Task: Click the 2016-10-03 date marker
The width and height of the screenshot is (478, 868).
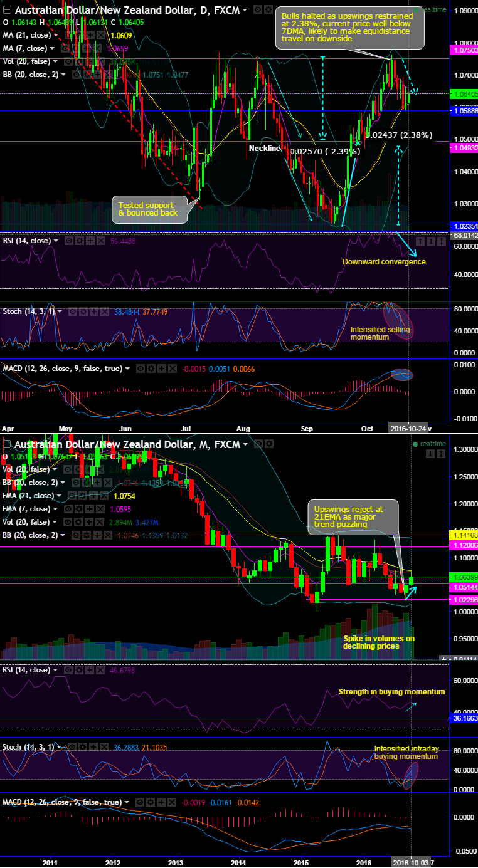Action: click(x=411, y=862)
